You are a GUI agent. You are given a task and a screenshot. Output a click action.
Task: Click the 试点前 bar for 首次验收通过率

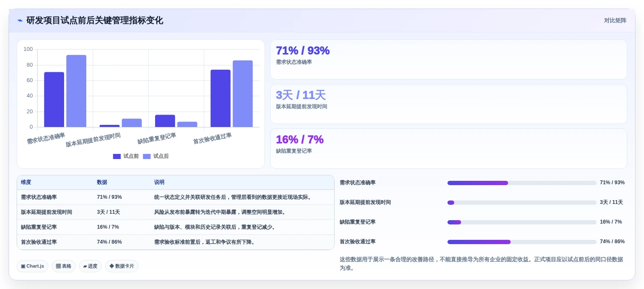click(221, 98)
